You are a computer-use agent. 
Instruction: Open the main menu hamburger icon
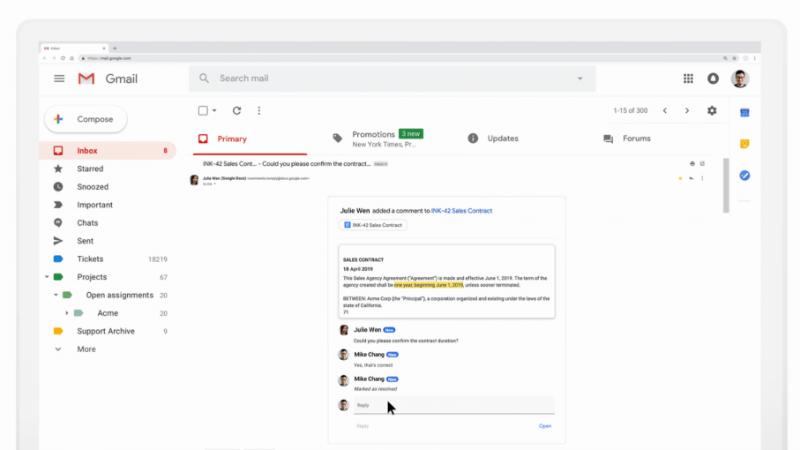[59, 79]
